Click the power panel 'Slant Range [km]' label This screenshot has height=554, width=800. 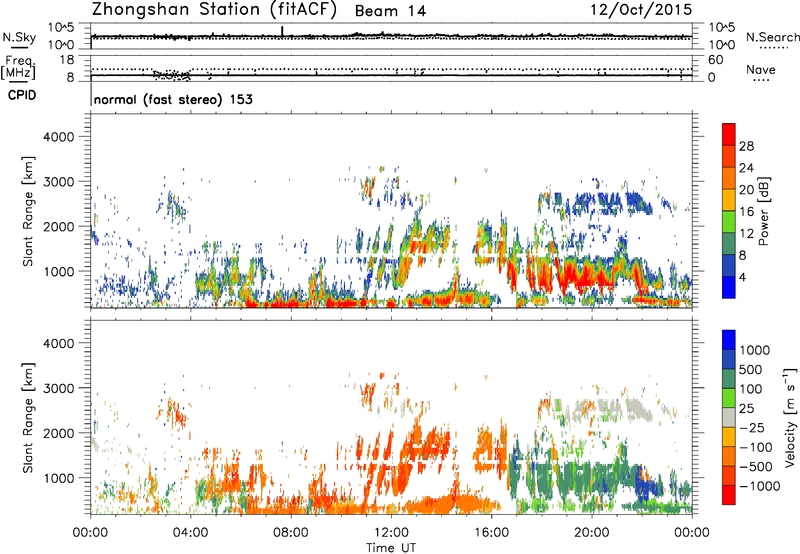[28, 211]
